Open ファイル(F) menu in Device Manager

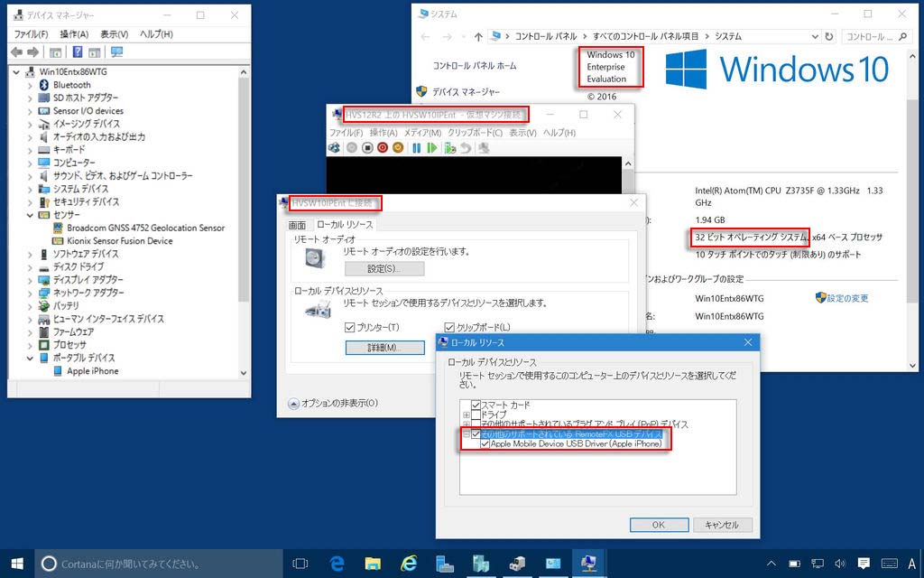pos(31,34)
